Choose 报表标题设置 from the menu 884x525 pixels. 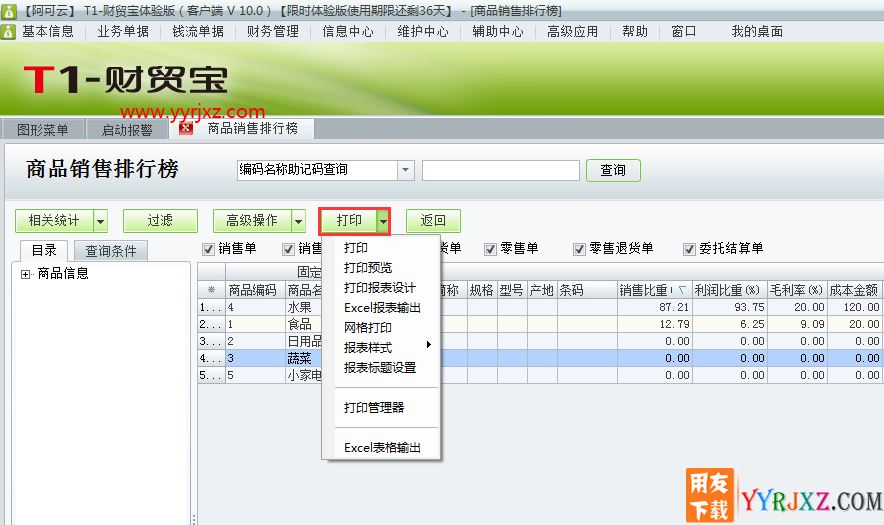[x=379, y=368]
